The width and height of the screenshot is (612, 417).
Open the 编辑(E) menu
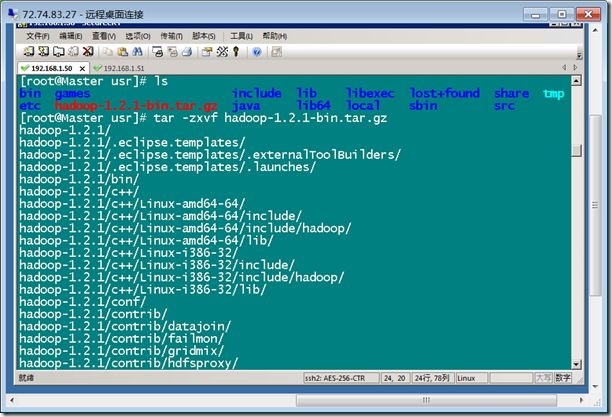(x=71, y=36)
